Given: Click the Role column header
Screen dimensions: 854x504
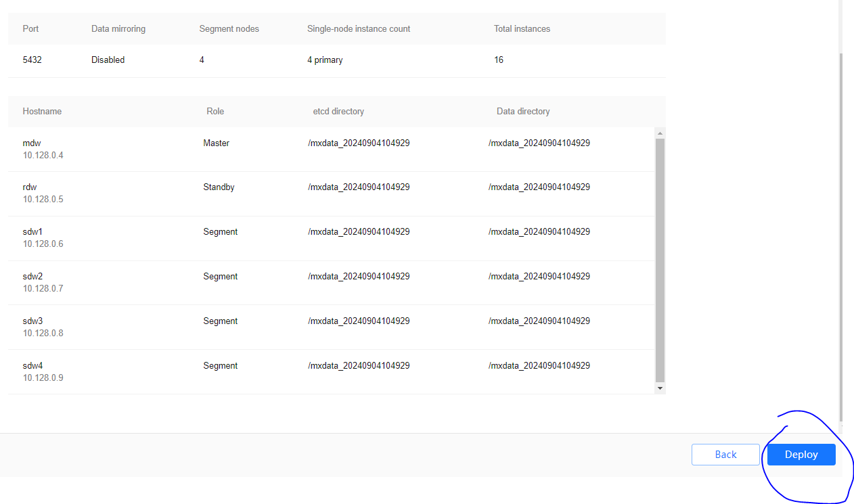Looking at the screenshot, I should (x=215, y=112).
